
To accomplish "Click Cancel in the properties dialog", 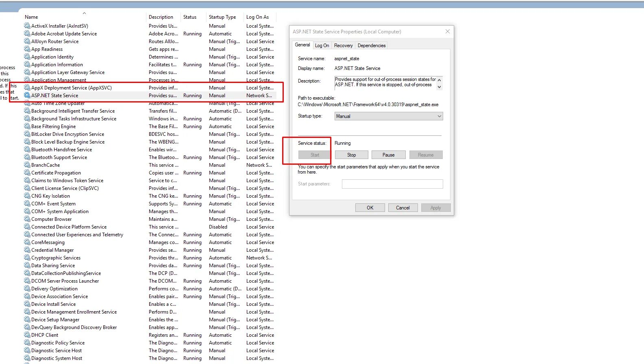I will click(x=403, y=208).
